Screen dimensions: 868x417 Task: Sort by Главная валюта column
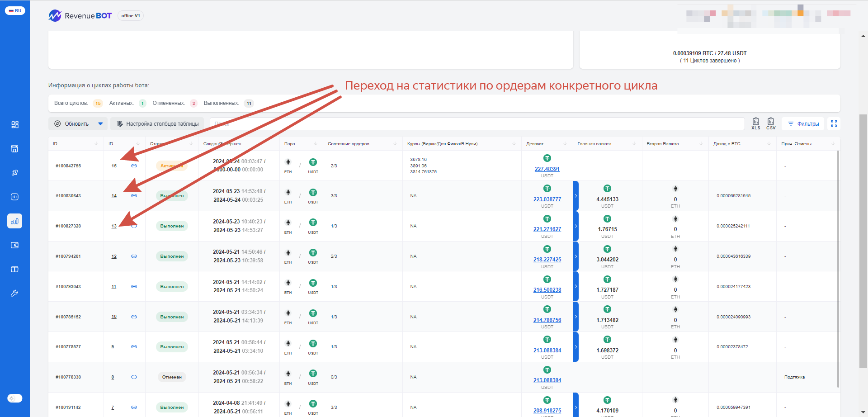coord(607,144)
